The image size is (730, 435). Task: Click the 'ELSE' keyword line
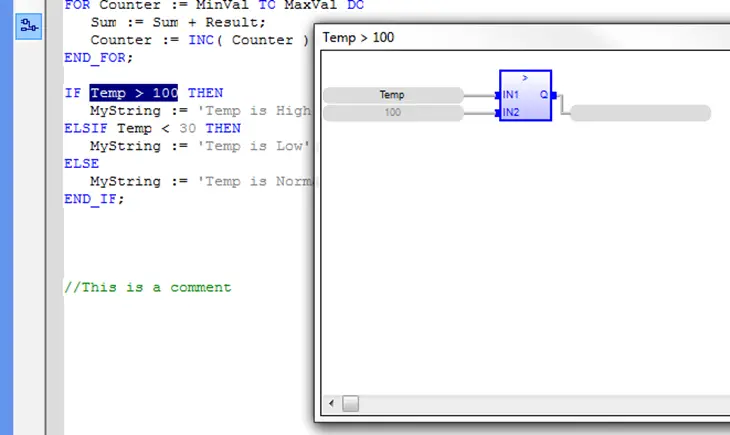81,163
